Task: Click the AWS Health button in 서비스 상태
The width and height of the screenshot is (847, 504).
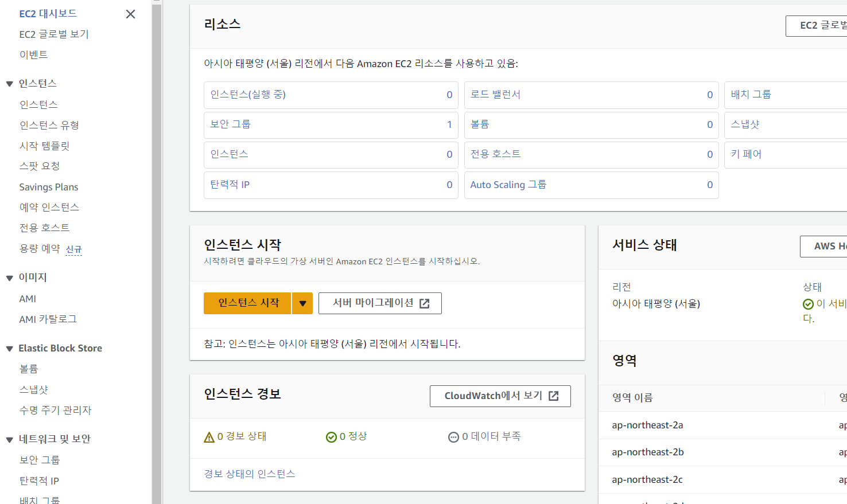Action: tap(823, 247)
